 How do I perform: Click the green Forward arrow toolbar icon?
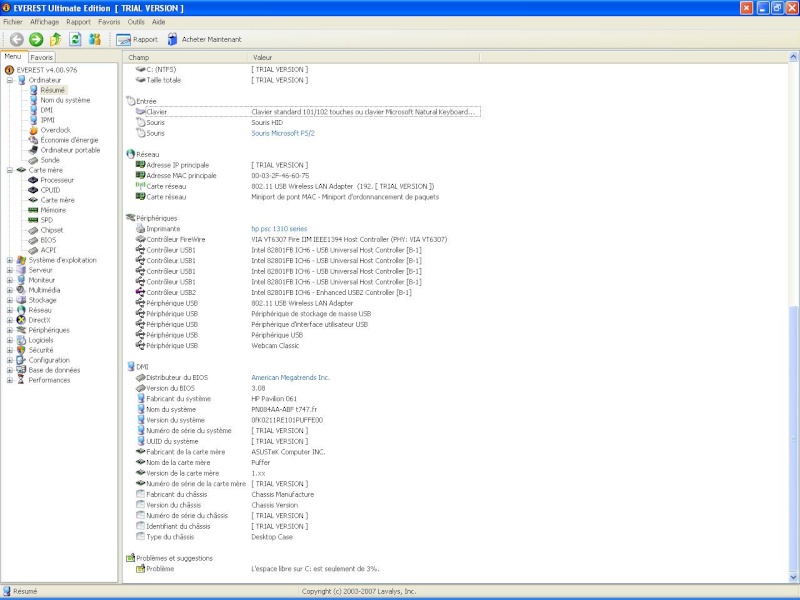[x=36, y=39]
